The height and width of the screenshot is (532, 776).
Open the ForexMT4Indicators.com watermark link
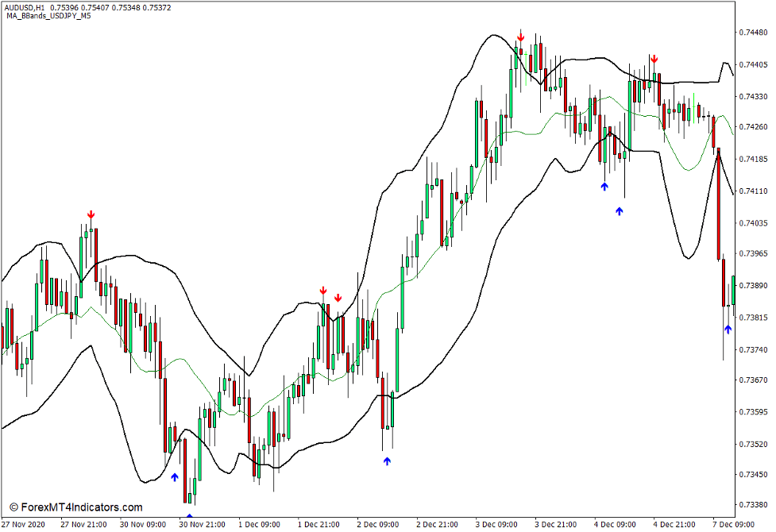[x=76, y=507]
